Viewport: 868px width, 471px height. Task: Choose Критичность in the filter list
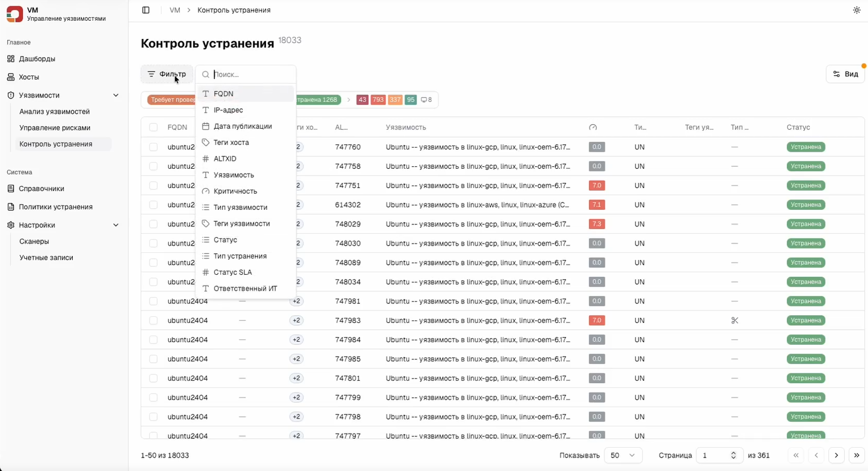235,191
